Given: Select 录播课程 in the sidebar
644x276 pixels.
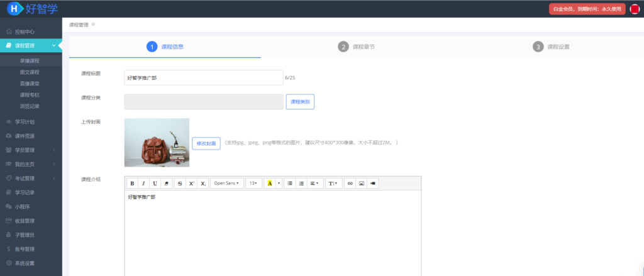Looking at the screenshot, I should tap(30, 61).
